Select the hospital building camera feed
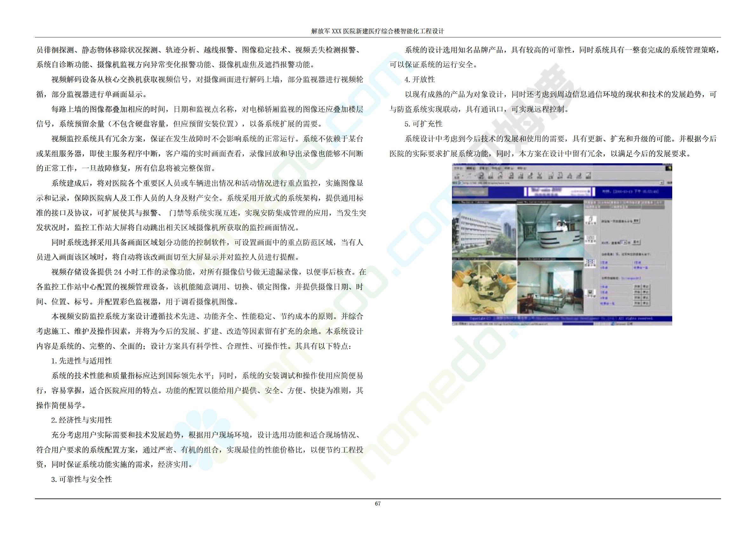Screen dimensions: 756x534 (x=484, y=231)
